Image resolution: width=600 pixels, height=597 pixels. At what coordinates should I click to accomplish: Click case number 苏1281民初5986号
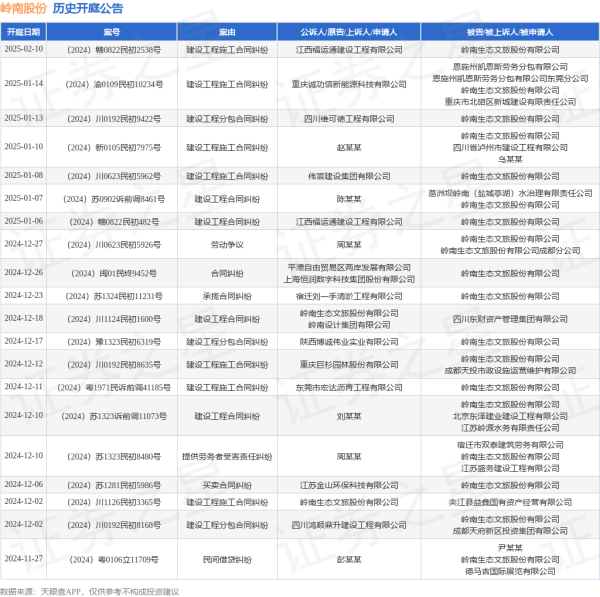[x=114, y=485]
